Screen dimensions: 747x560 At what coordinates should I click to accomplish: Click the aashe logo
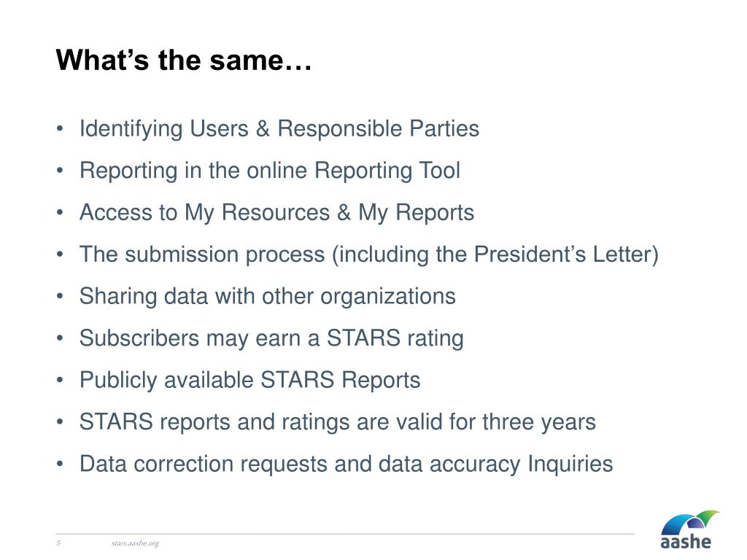[x=690, y=529]
